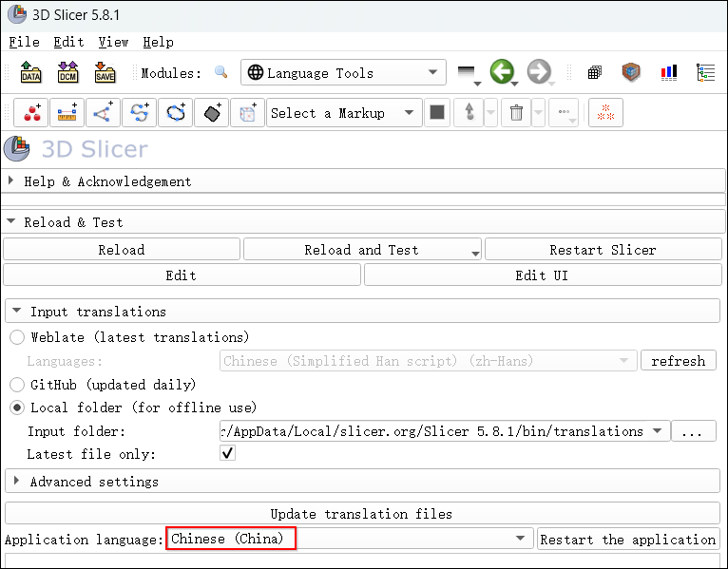Click the Restart the application button

[627, 540]
